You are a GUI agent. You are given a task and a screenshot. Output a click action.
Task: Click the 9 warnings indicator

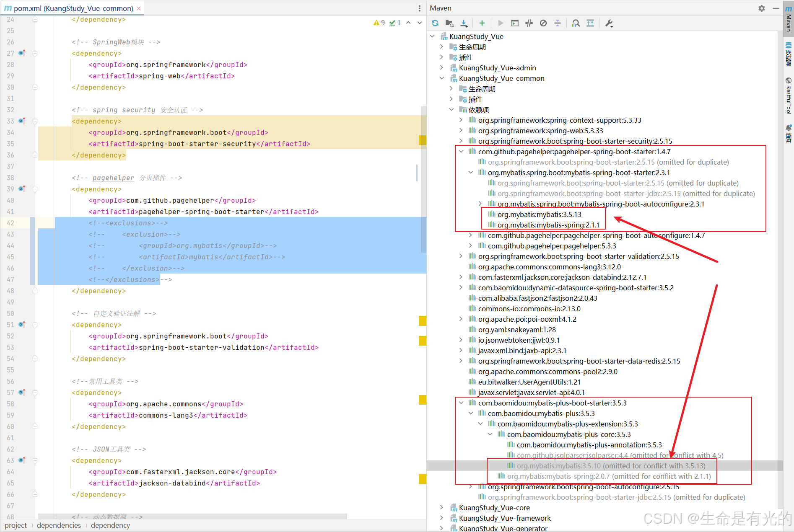click(379, 23)
